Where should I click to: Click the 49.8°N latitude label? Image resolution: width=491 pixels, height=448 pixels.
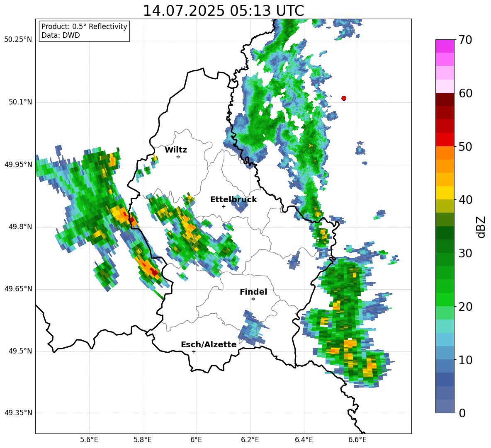pos(20,227)
